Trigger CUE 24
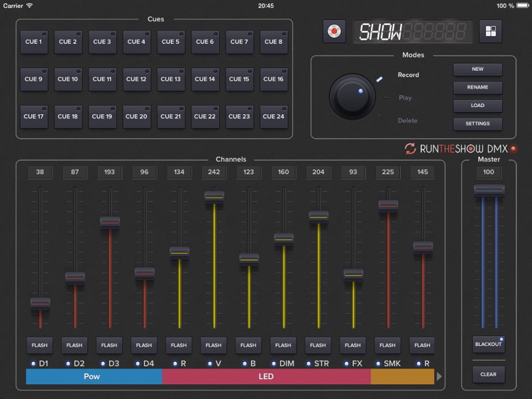532x399 pixels. coord(274,116)
